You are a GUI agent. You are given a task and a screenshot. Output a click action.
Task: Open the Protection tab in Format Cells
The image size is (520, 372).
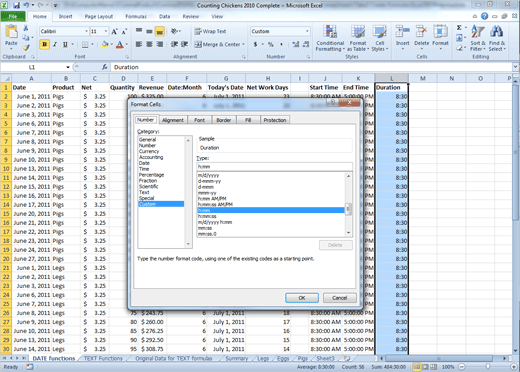275,120
